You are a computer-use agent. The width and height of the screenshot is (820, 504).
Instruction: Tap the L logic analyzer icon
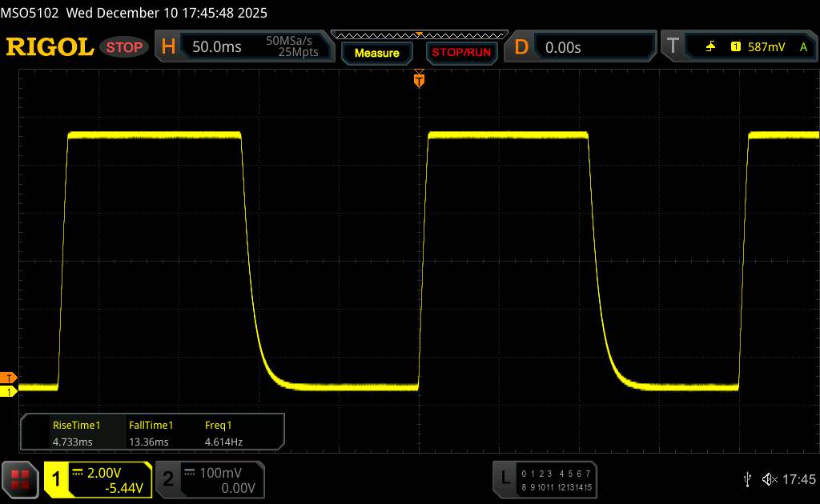coord(504,478)
